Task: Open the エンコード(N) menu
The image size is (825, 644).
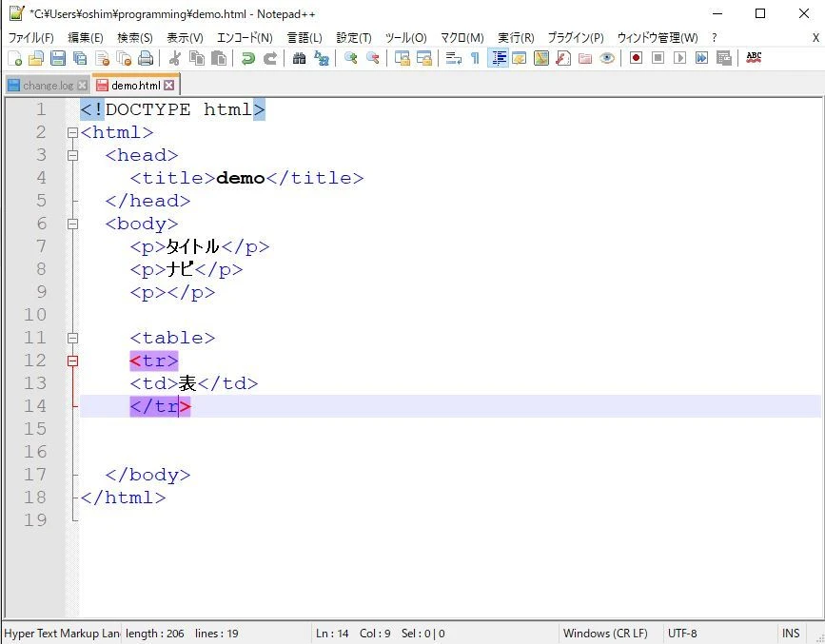Action: tap(245, 38)
